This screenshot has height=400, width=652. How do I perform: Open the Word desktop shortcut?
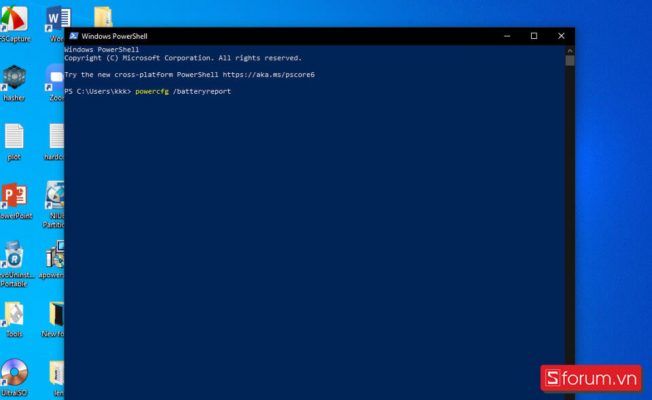click(58, 18)
